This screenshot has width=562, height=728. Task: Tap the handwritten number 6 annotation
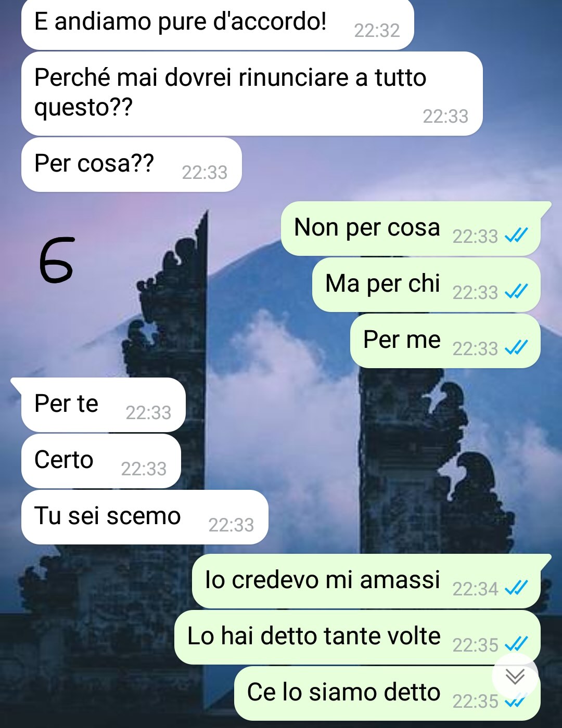[x=57, y=260]
